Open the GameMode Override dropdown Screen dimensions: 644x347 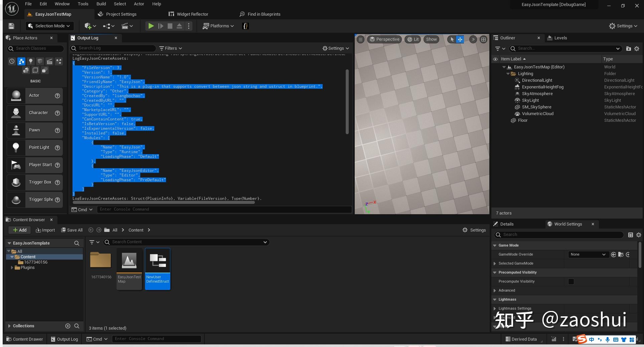tap(587, 255)
